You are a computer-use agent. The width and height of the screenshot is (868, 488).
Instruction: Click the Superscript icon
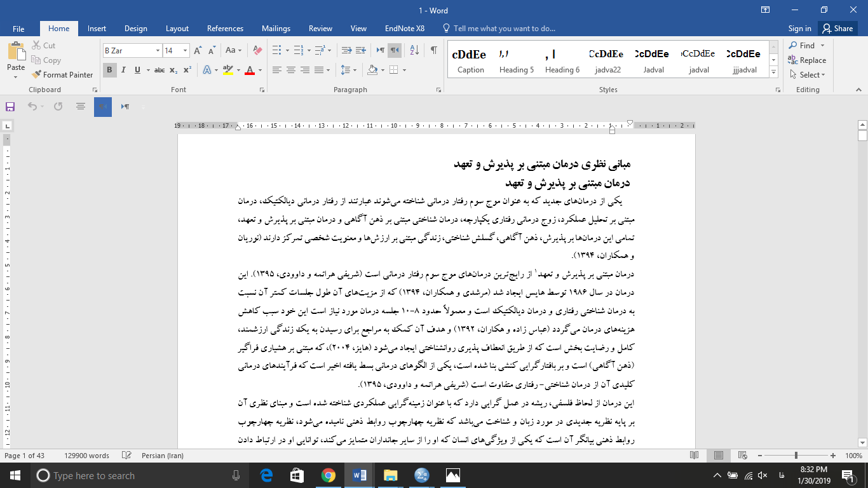[x=186, y=70]
